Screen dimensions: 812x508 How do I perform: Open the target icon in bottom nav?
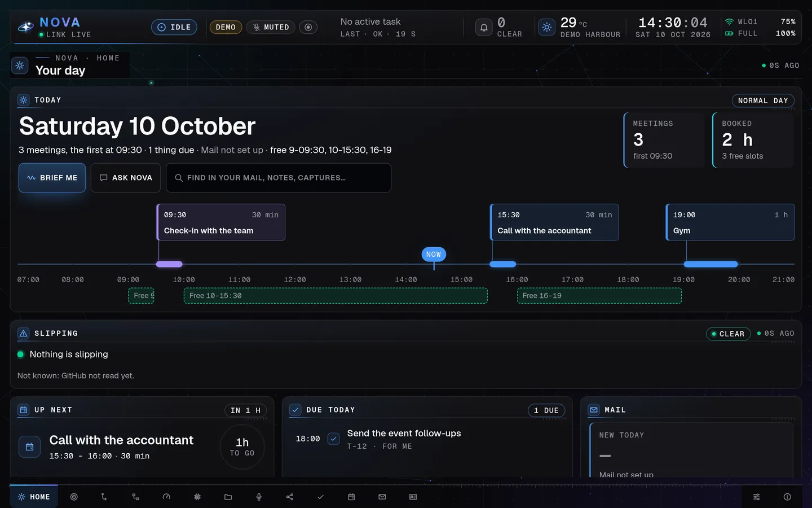(74, 497)
